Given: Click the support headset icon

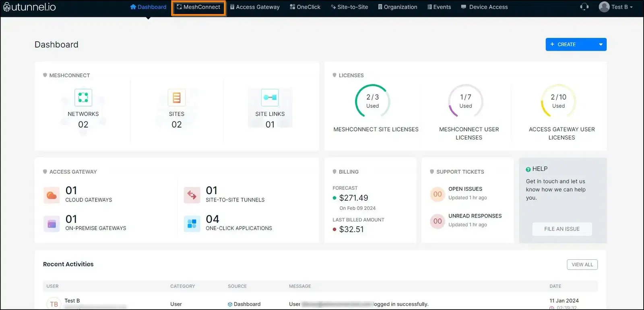Looking at the screenshot, I should (584, 7).
